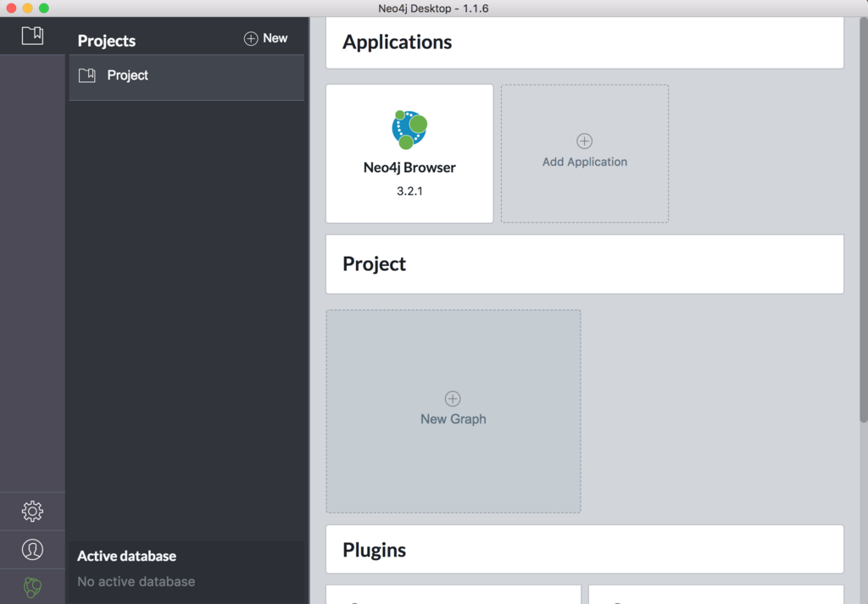The height and width of the screenshot is (604, 868).
Task: Click the green Neo4j logo icon
Action: 32,587
